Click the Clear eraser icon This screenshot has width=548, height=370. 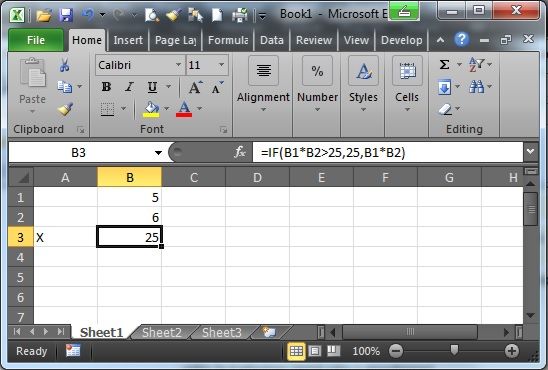[x=445, y=109]
